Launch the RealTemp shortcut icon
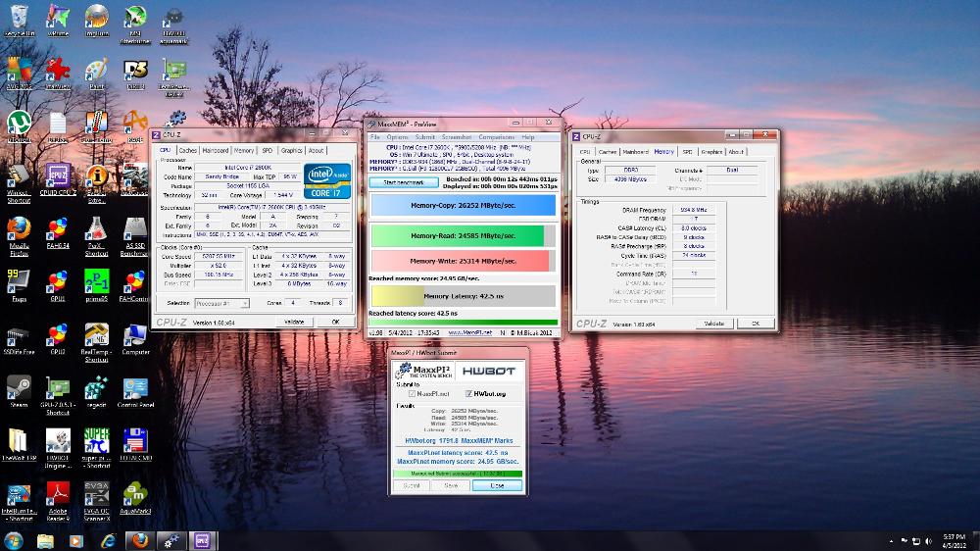The height and width of the screenshot is (551, 980). [x=97, y=342]
